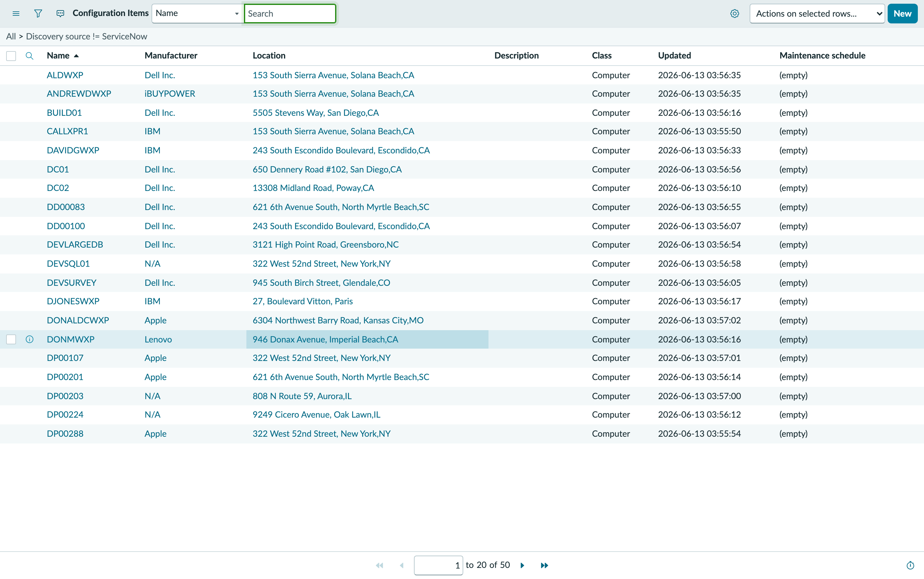This screenshot has height=579, width=924.
Task: Open the CALLXPR1 record
Action: pos(67,131)
